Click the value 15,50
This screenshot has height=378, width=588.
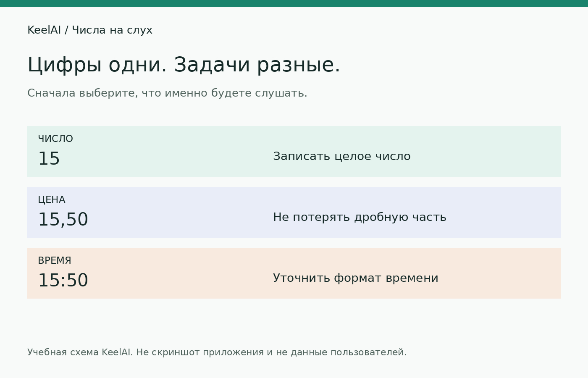click(63, 220)
